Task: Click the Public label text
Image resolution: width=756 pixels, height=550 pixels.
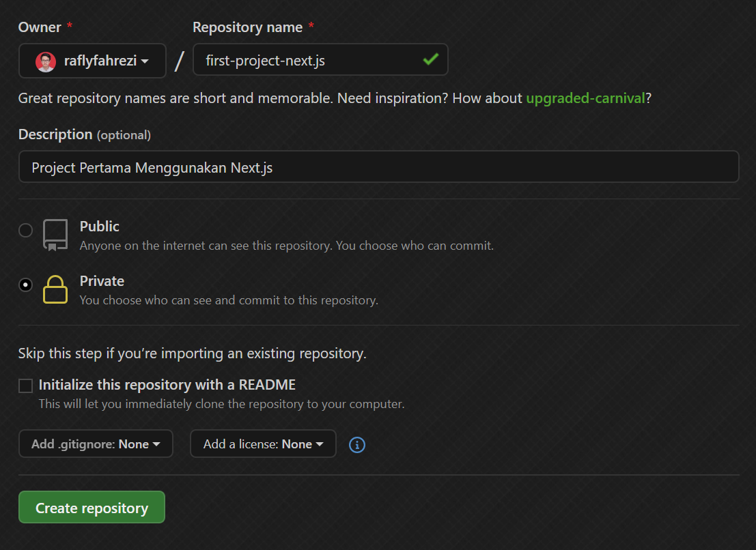Action: click(x=99, y=227)
